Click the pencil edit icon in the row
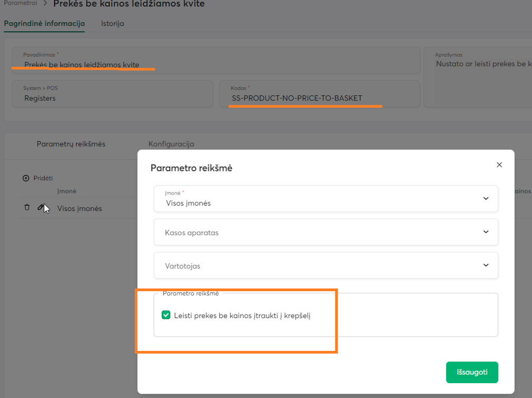This screenshot has height=398, width=532. [41, 208]
